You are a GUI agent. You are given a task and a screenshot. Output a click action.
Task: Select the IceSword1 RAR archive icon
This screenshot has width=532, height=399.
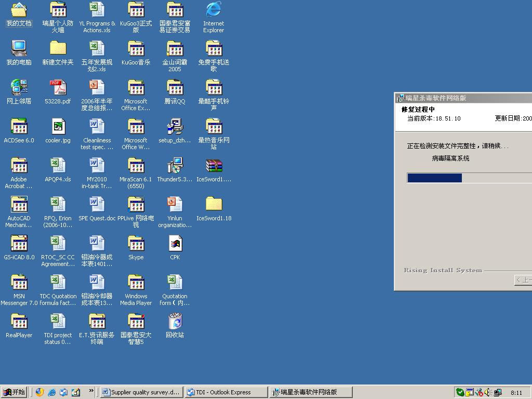[214, 170]
